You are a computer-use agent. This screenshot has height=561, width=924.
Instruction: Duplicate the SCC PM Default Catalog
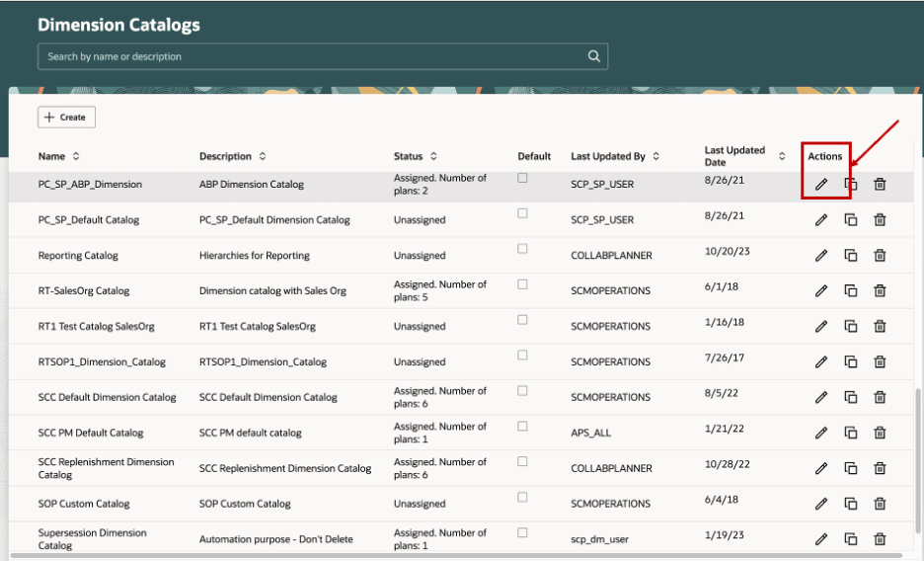(x=850, y=433)
